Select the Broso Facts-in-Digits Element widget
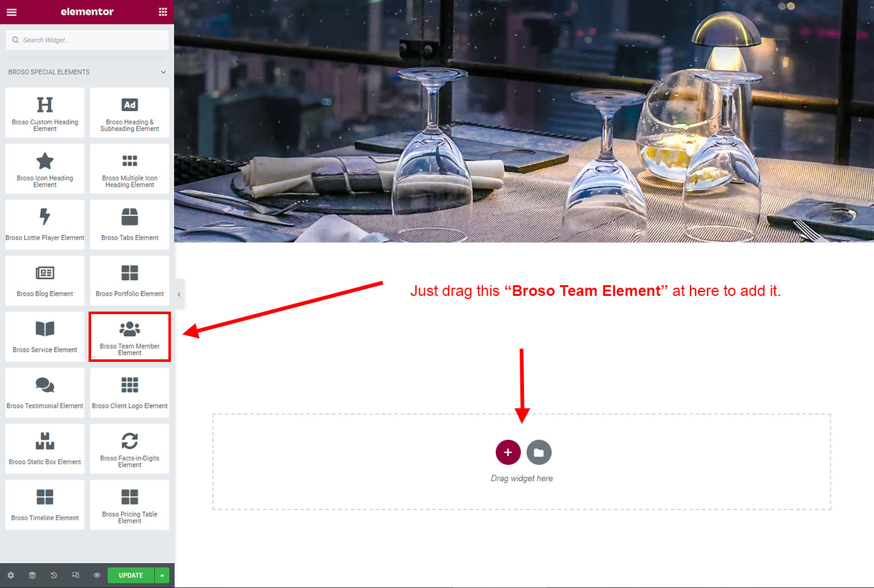 coord(129,449)
